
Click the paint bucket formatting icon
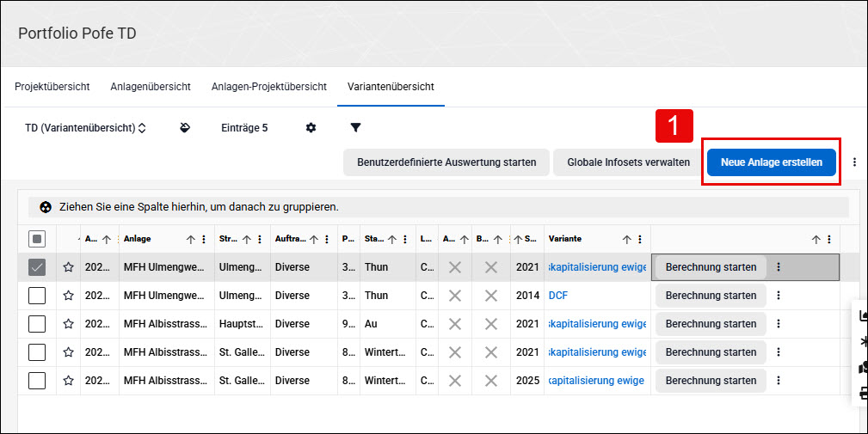(x=185, y=128)
